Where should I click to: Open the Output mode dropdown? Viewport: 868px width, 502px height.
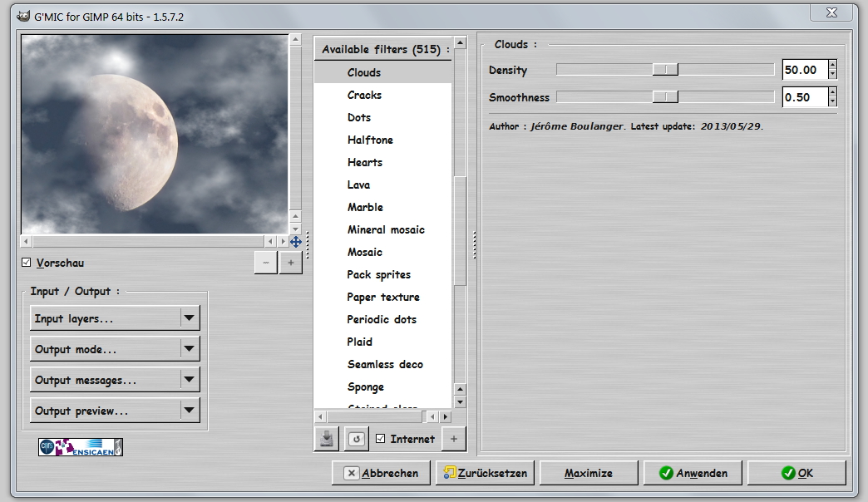point(115,349)
